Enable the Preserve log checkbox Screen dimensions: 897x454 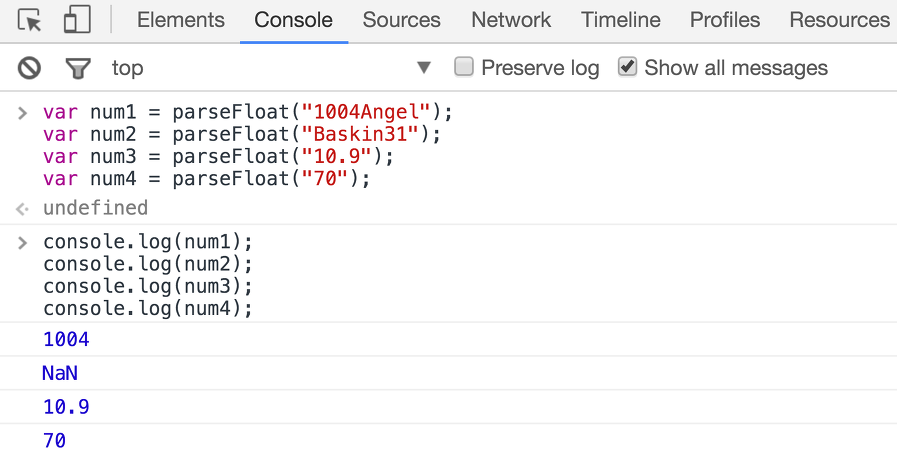(x=464, y=67)
